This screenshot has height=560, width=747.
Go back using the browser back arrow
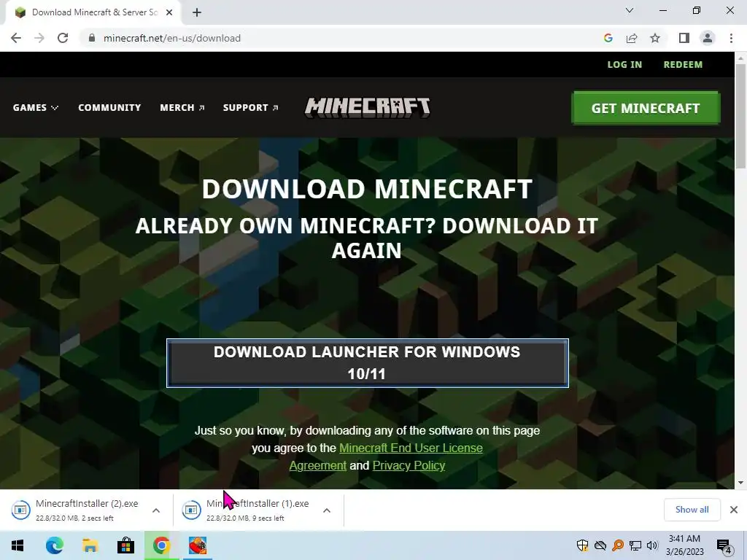[16, 38]
